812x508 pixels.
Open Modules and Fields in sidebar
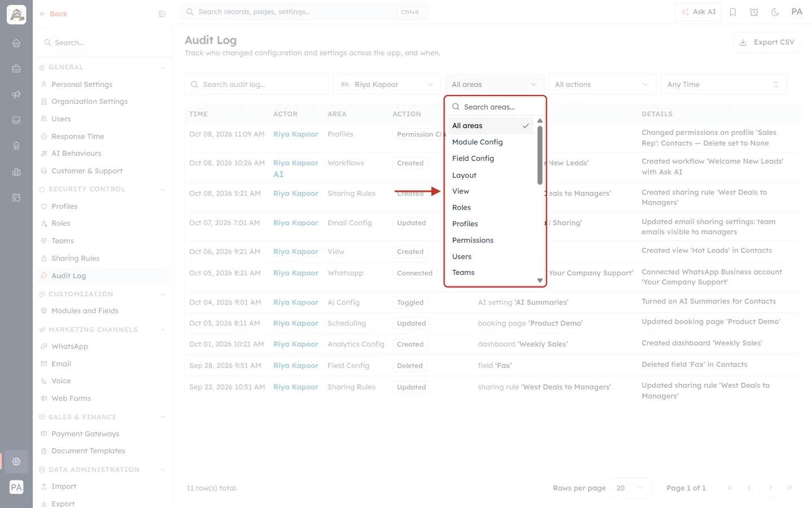[85, 311]
